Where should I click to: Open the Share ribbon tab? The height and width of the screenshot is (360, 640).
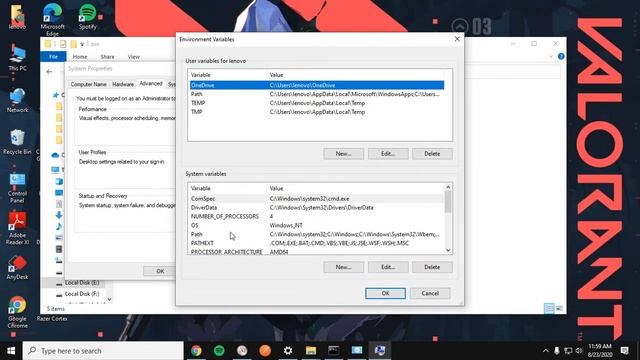107,57
